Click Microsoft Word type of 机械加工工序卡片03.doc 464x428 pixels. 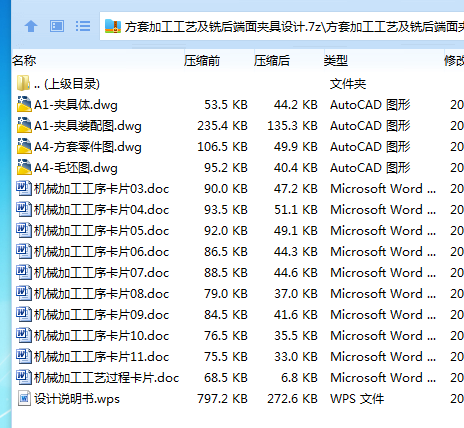pyautogui.click(x=383, y=189)
